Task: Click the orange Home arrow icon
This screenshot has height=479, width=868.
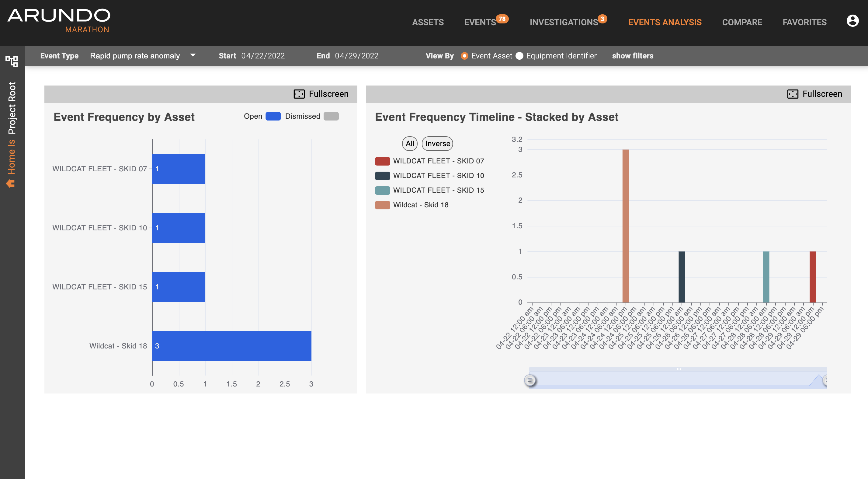Action: [x=10, y=184]
